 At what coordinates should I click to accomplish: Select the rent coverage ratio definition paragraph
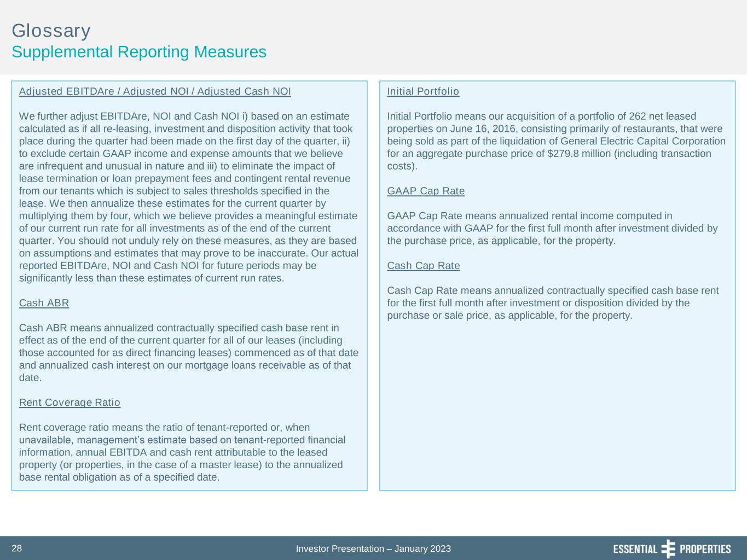click(182, 452)
